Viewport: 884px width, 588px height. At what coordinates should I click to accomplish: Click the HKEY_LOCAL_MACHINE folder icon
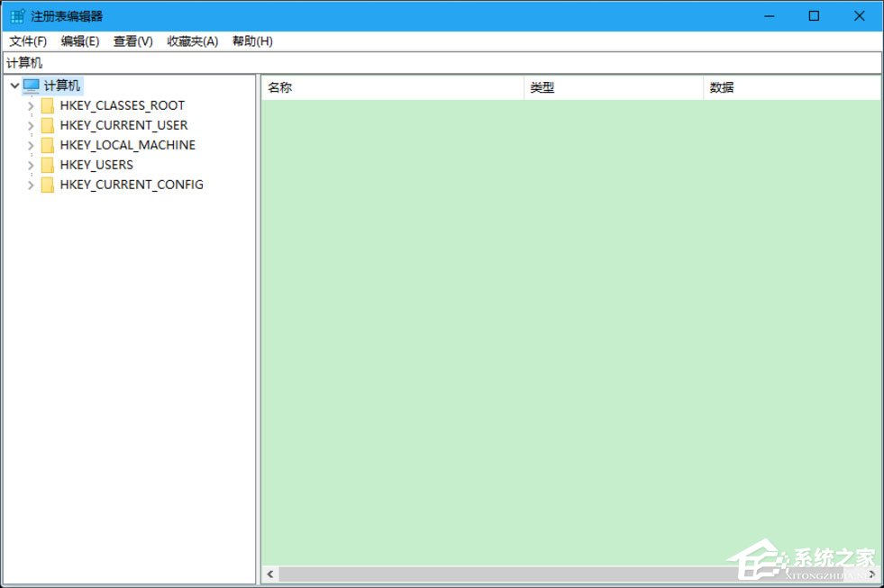tap(47, 145)
